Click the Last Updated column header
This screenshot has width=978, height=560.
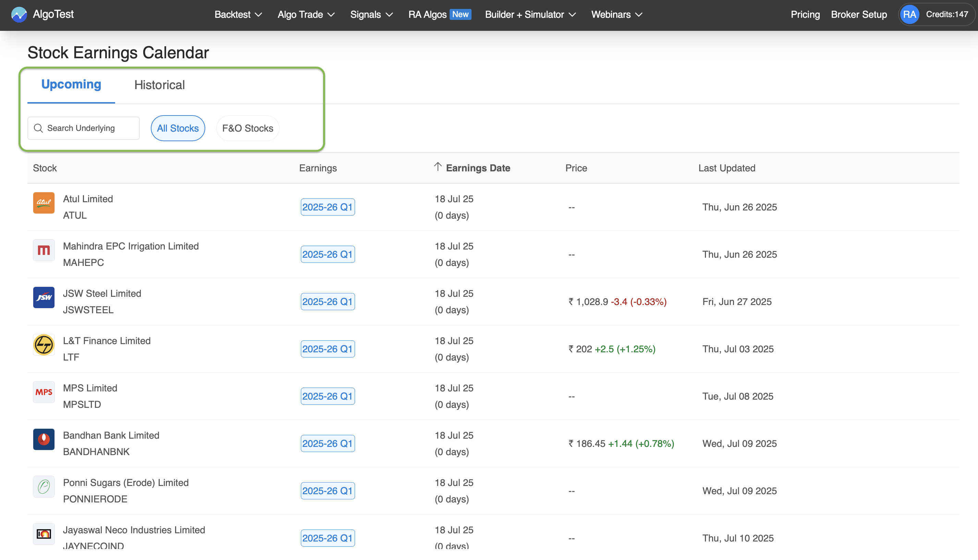pyautogui.click(x=726, y=168)
